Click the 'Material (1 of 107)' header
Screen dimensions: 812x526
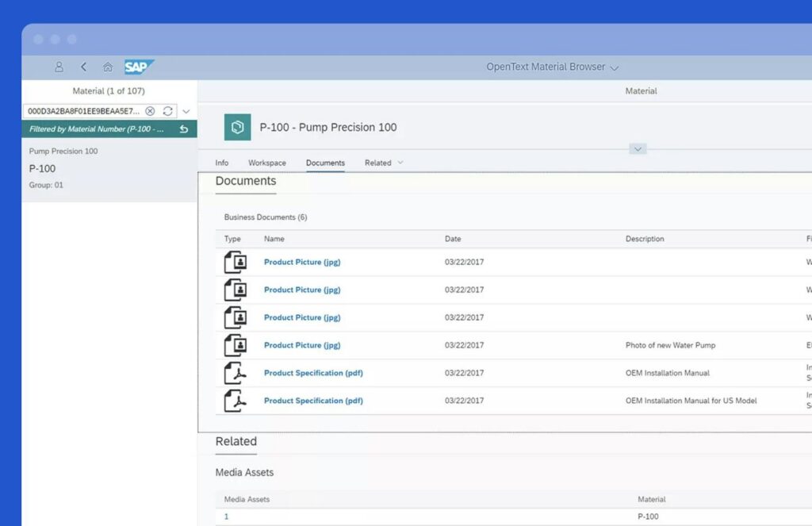109,90
